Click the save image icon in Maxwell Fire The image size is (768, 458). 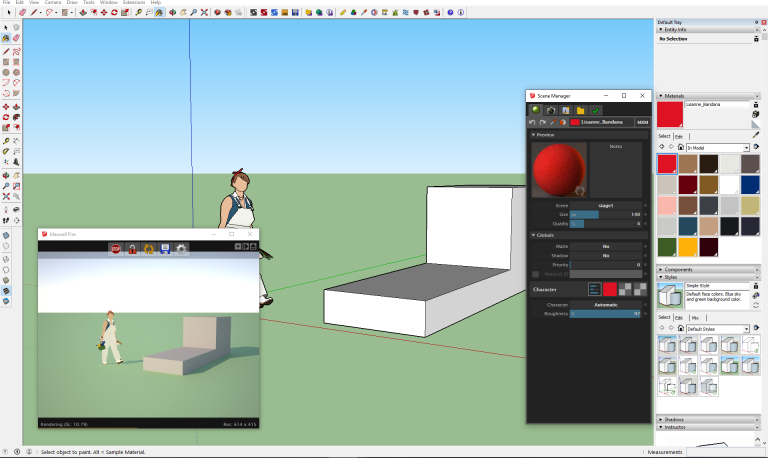(164, 248)
